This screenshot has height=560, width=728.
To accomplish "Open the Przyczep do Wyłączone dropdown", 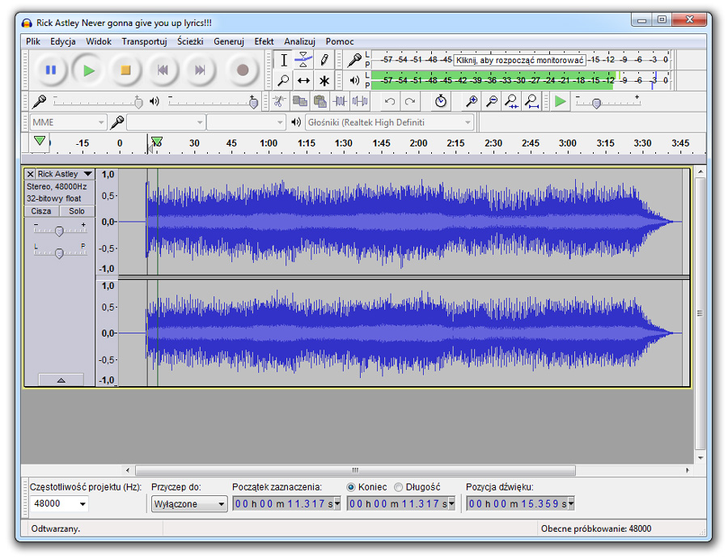I will (x=189, y=504).
